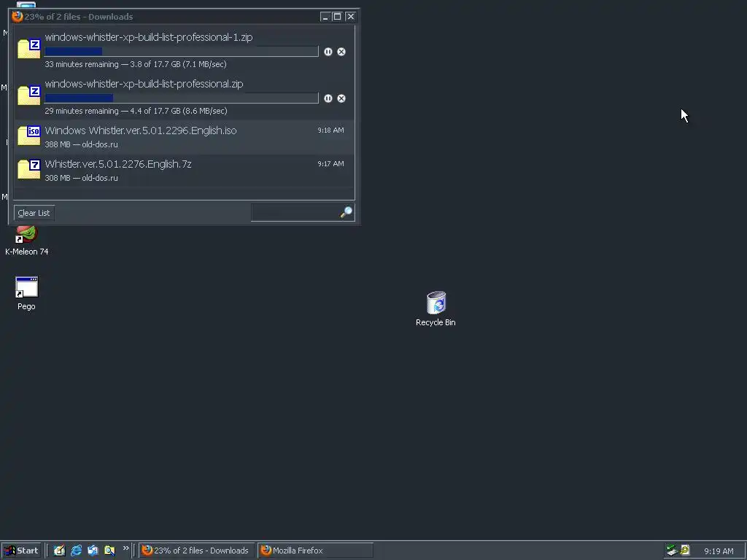
Task: Minimize the Downloads window
Action: click(325, 17)
